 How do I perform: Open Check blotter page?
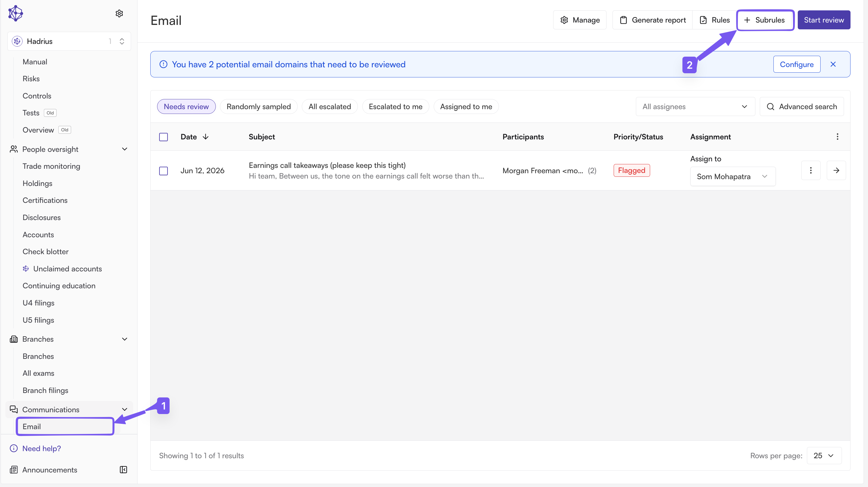tap(45, 252)
